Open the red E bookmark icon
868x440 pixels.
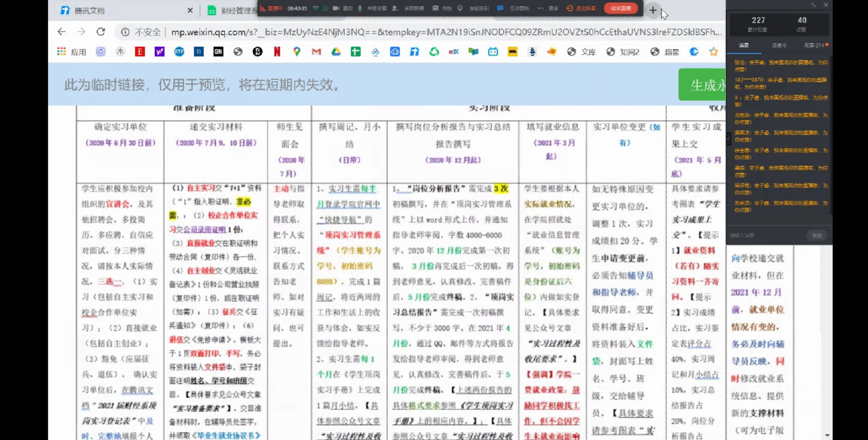point(140,52)
